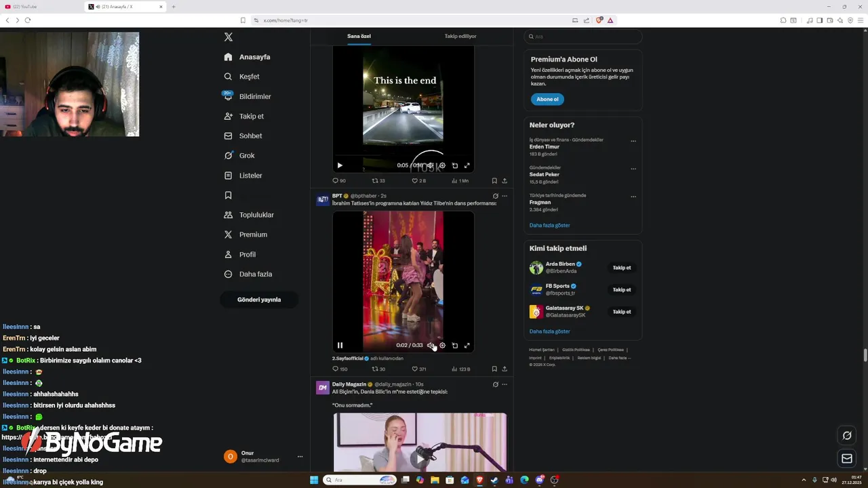Switch to Takip ediliyor tab
This screenshot has width=868, height=488.
coord(460,36)
